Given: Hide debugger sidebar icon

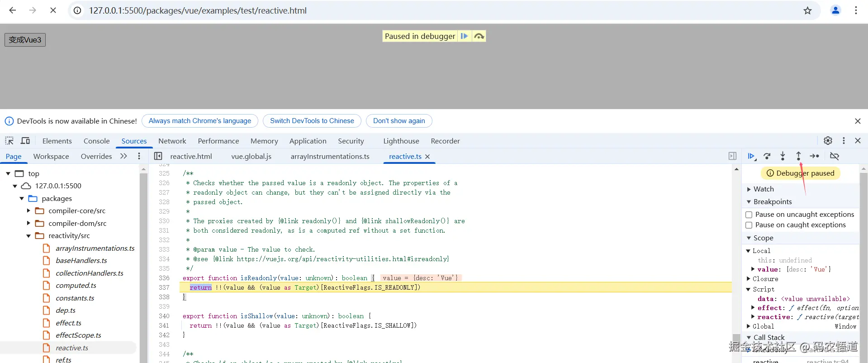Looking at the screenshot, I should [x=732, y=156].
